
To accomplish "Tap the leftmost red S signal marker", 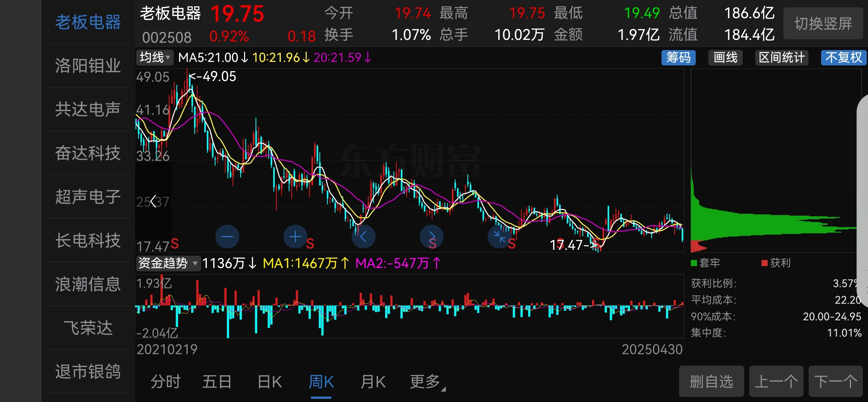I will click(175, 244).
